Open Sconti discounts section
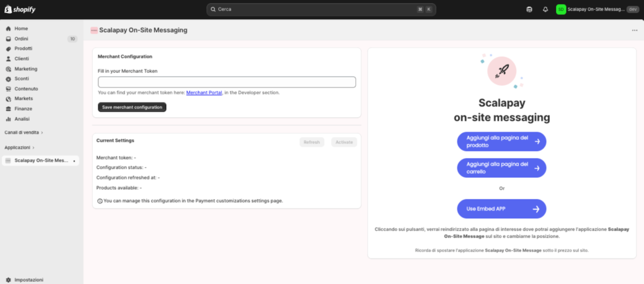 click(x=22, y=79)
